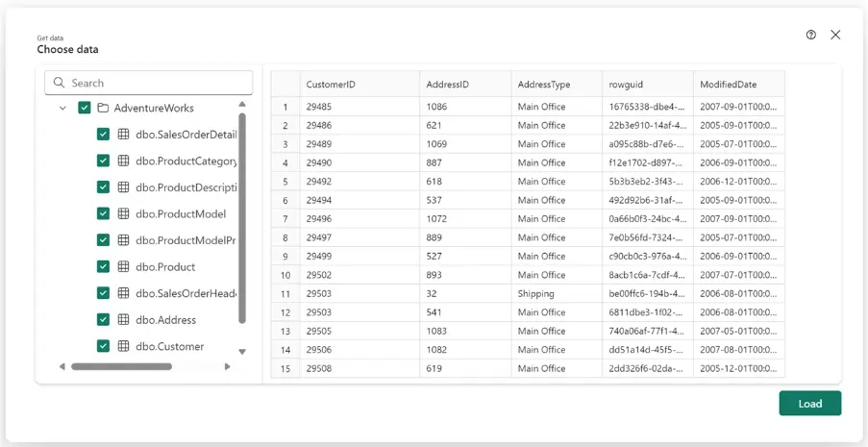Screen dimensions: 868x447
Task: Click the rowguid column header
Action: coord(648,85)
